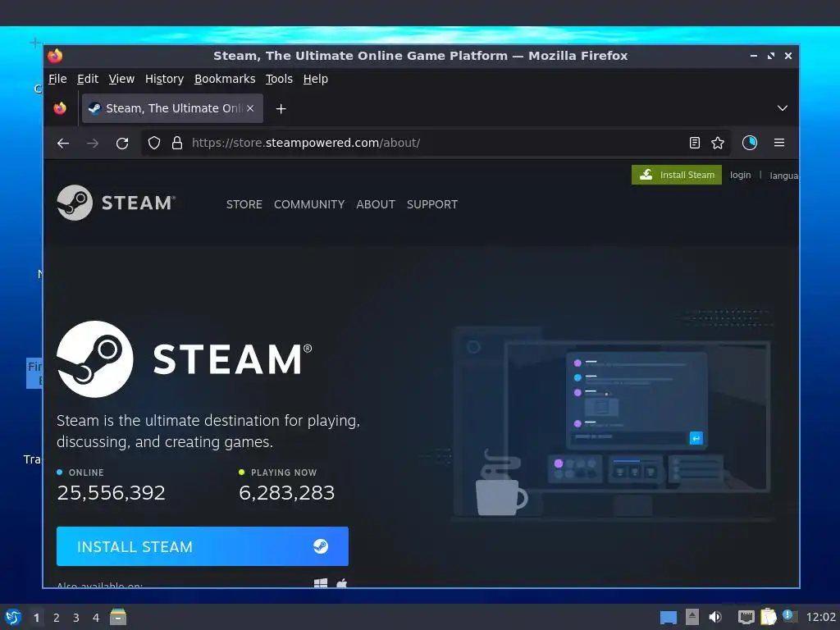The image size is (840, 630).
Task: Go to the SUPPORT nav link
Action: (x=431, y=204)
